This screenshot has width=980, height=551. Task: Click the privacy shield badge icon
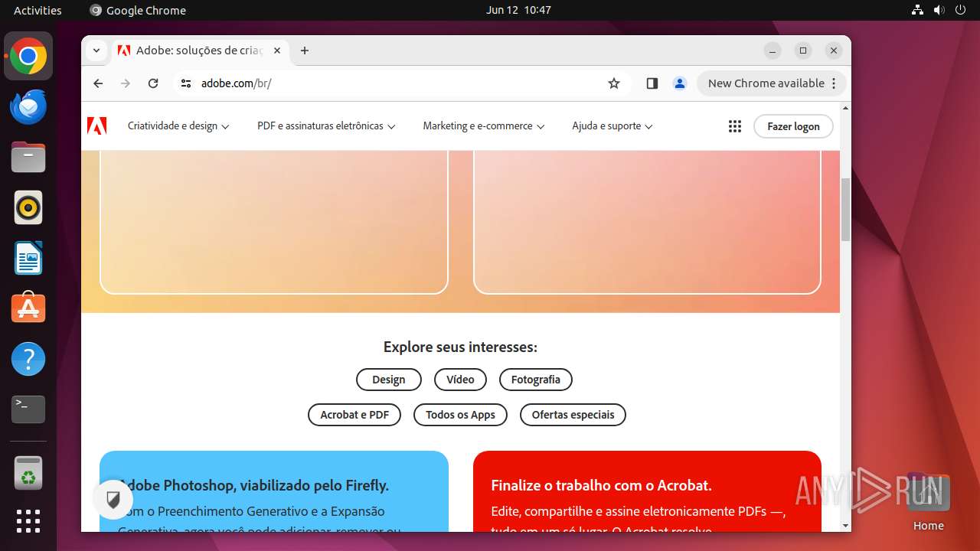(x=113, y=500)
